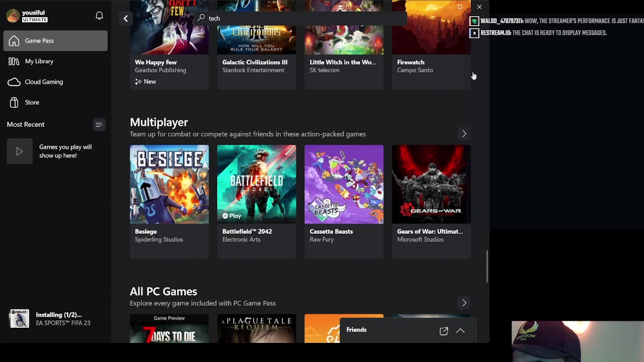
Task: Open the Battlefield 2042 game cover
Action: click(x=257, y=184)
